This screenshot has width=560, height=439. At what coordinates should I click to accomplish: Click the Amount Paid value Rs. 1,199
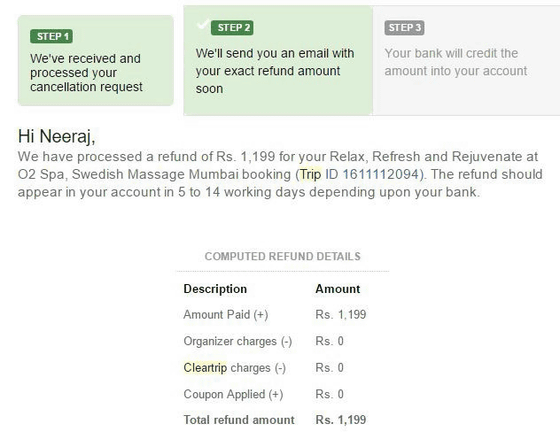(341, 315)
